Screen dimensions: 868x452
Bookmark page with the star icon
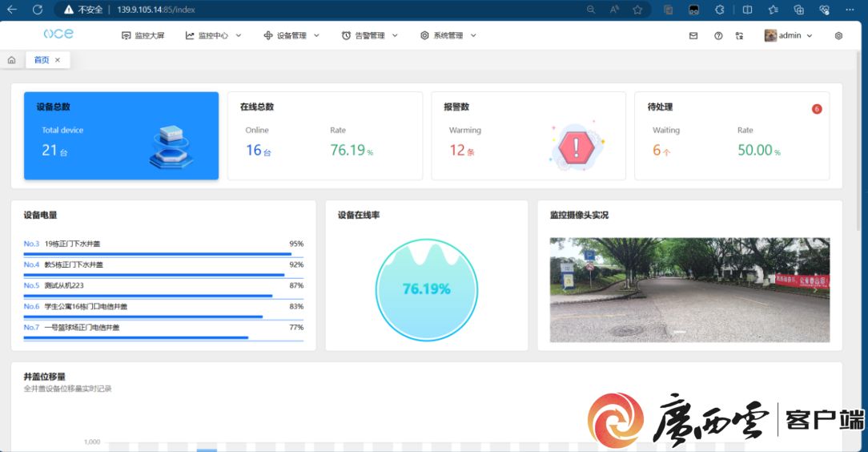[637, 10]
